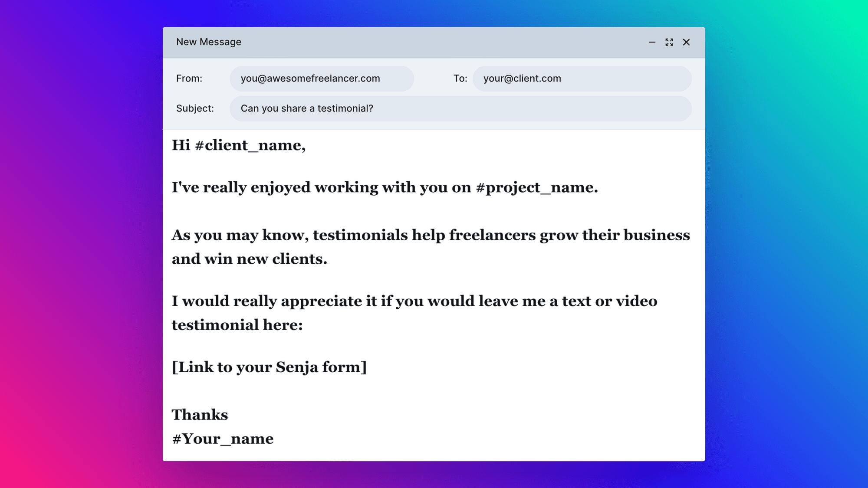Click the Thanks sign-off line
Image resolution: width=868 pixels, height=488 pixels.
pos(200,415)
